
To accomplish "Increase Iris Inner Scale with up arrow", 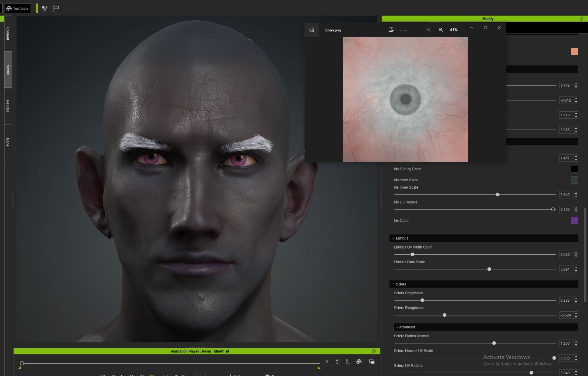I will (576, 193).
